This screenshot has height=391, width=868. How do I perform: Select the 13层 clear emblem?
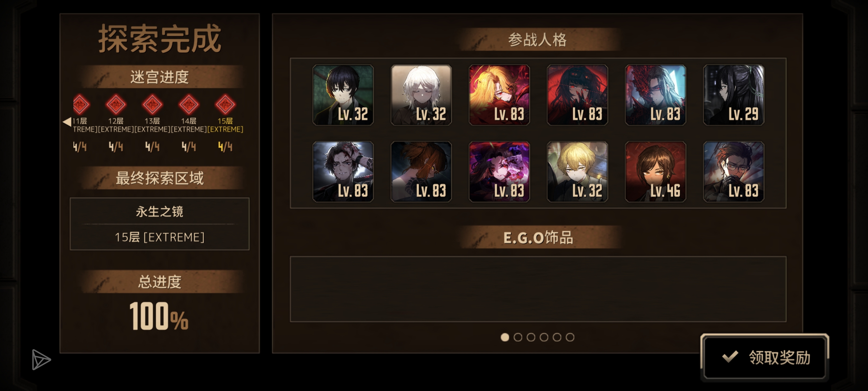point(152,105)
